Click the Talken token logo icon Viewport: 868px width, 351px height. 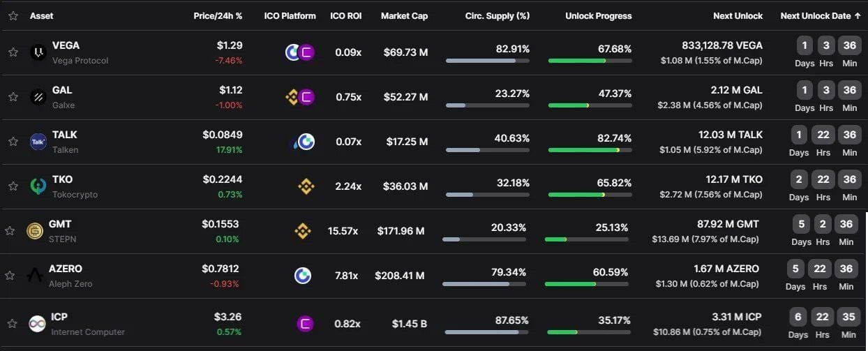38,142
